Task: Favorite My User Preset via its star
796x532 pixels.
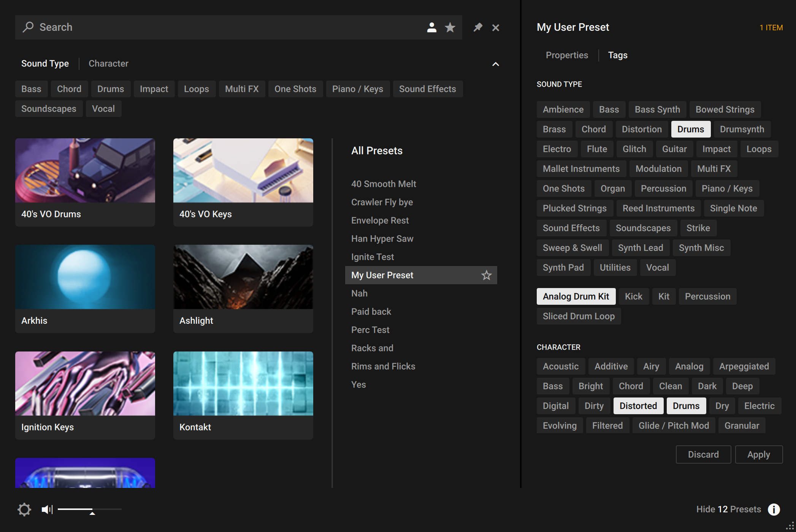Action: click(x=487, y=275)
